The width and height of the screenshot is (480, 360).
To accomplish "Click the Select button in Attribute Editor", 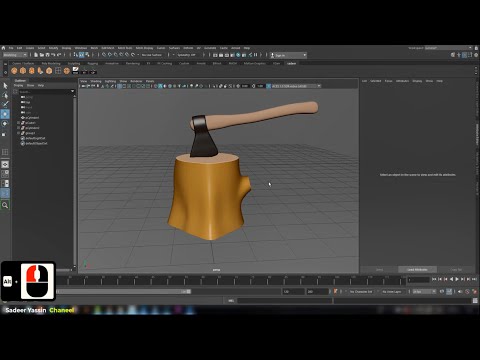I will tap(379, 269).
